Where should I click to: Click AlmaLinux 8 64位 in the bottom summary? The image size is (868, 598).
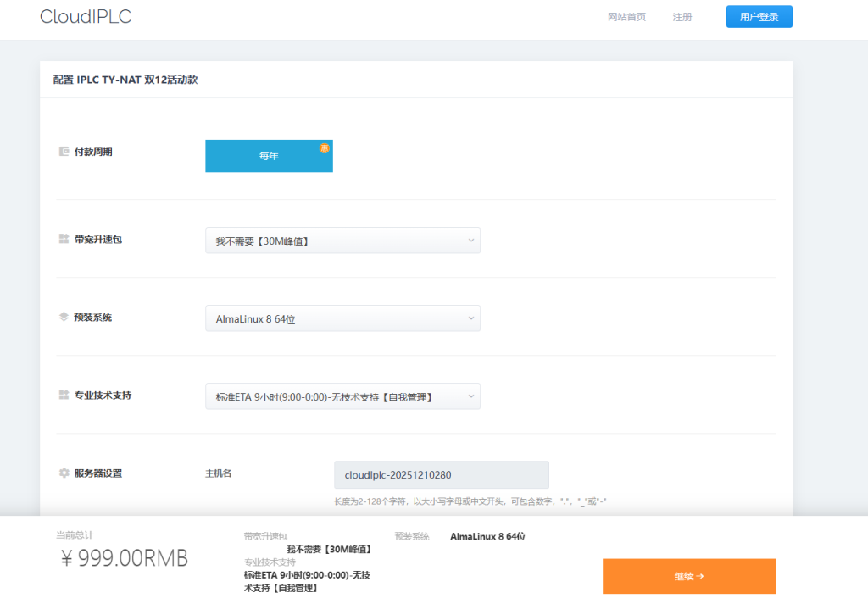point(487,536)
